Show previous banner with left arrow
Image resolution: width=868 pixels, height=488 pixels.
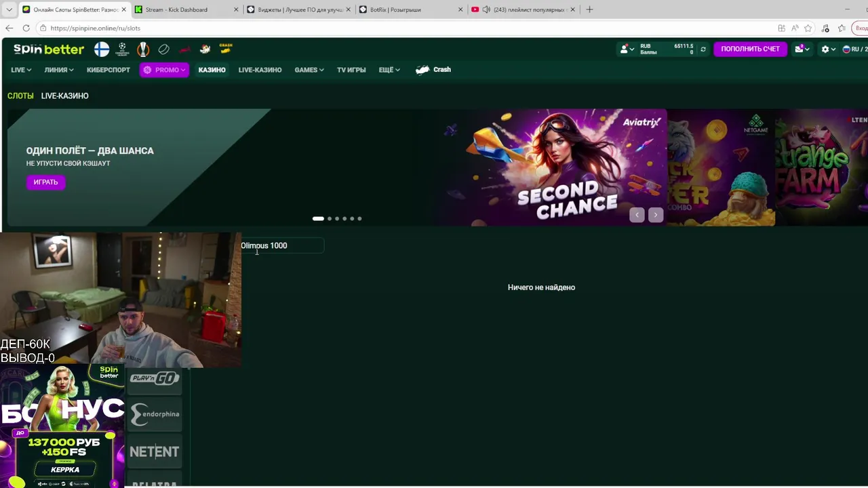coord(637,215)
